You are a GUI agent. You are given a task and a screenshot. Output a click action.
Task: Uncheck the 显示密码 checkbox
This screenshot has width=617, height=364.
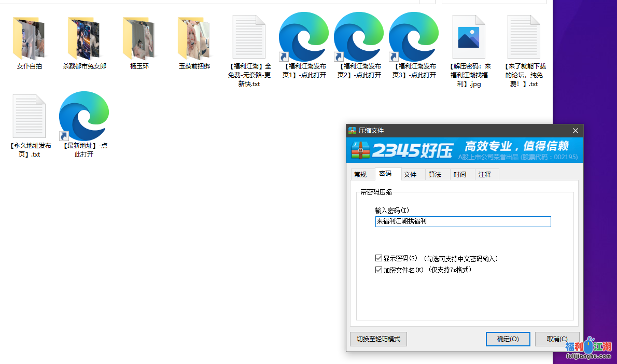(x=378, y=258)
